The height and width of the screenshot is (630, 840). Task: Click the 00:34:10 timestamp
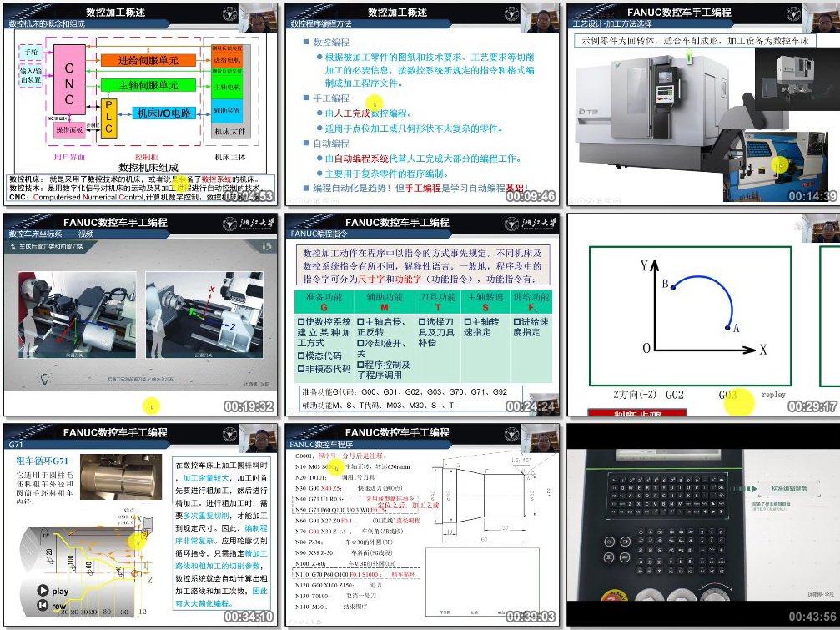[x=248, y=617]
